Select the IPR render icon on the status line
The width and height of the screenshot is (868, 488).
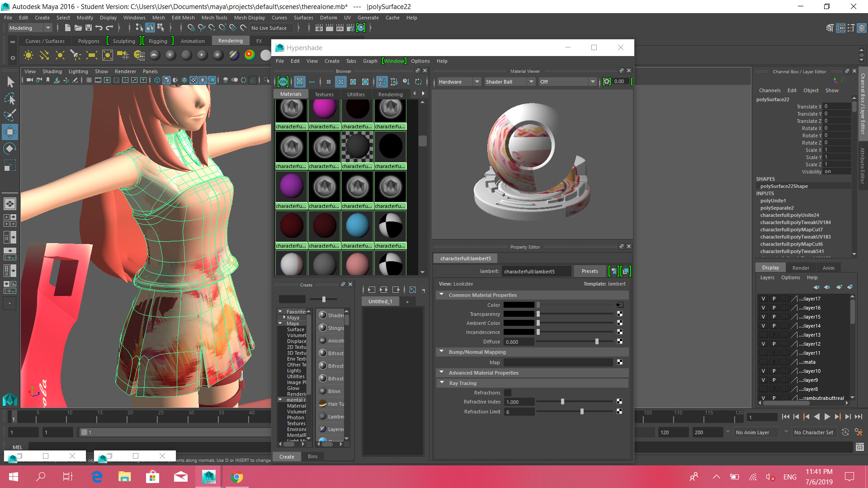[x=340, y=28]
